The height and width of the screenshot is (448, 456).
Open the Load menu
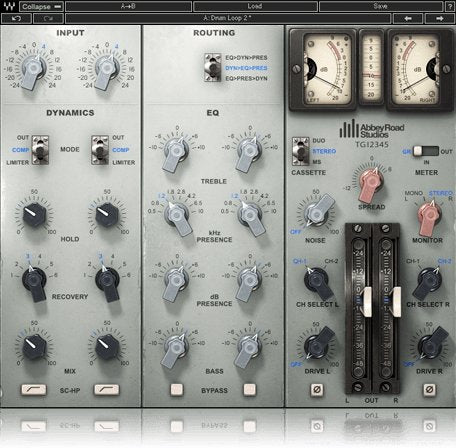pyautogui.click(x=255, y=6)
